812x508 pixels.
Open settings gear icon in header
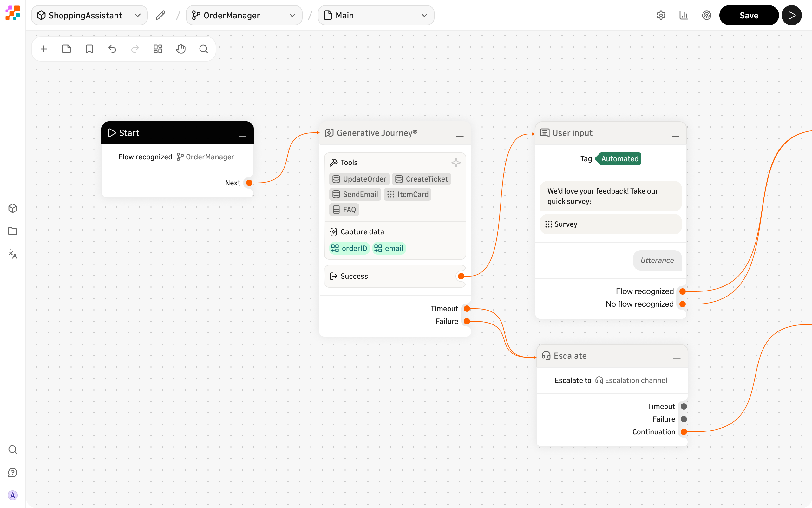pos(661,15)
